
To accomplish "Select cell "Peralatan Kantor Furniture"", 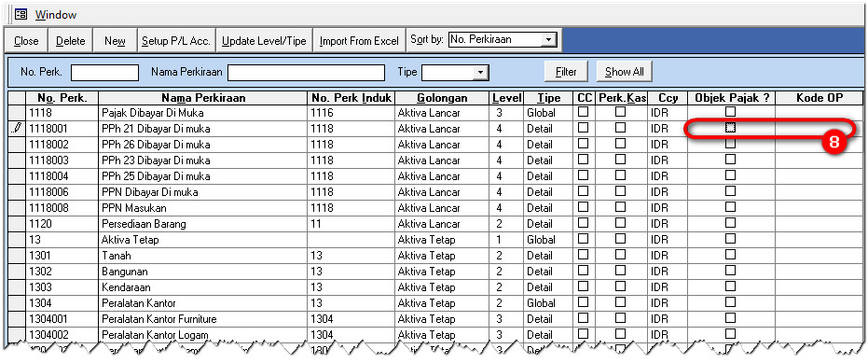I will pos(203,319).
